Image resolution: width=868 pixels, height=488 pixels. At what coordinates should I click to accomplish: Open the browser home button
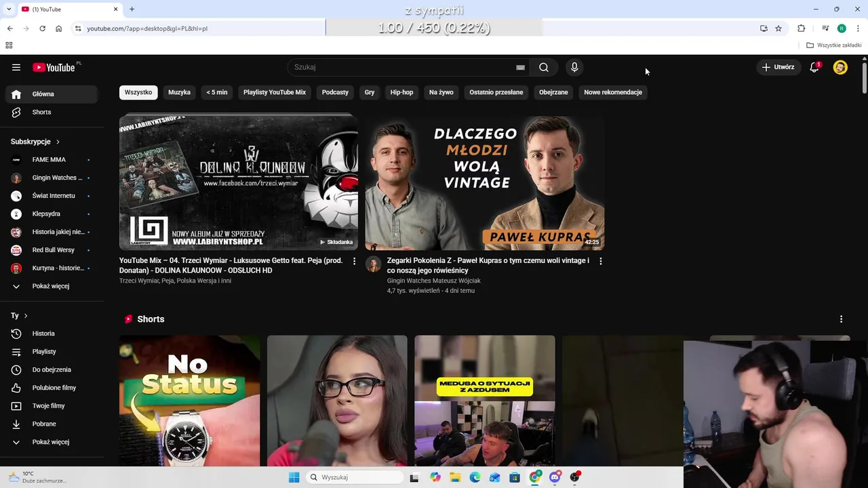59,28
